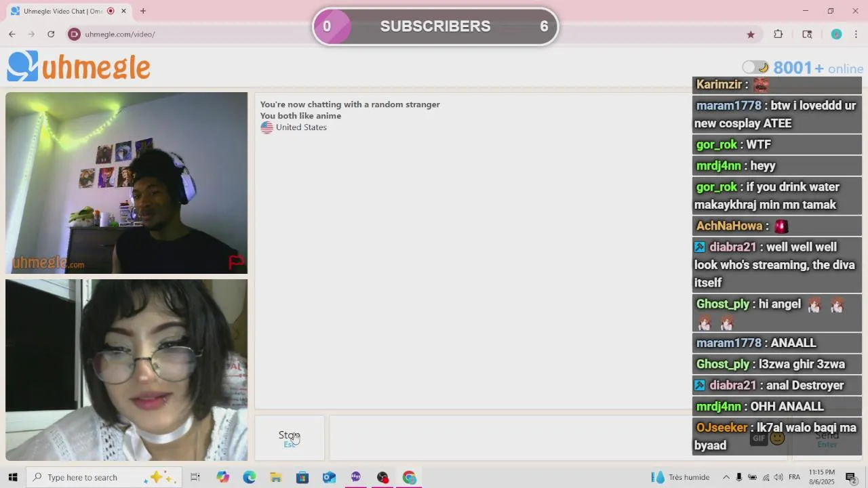This screenshot has height=488, width=868.
Task: Open Task View from the taskbar
Action: coord(195,477)
